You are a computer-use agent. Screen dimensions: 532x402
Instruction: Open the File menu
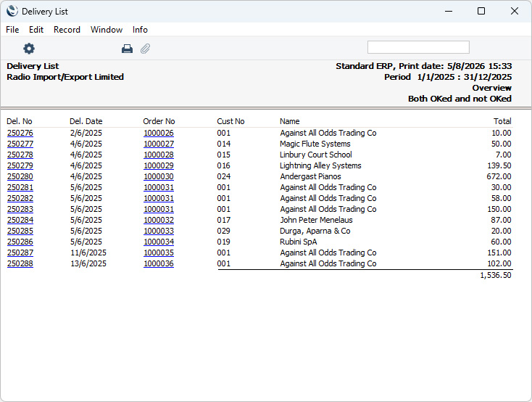click(x=12, y=30)
